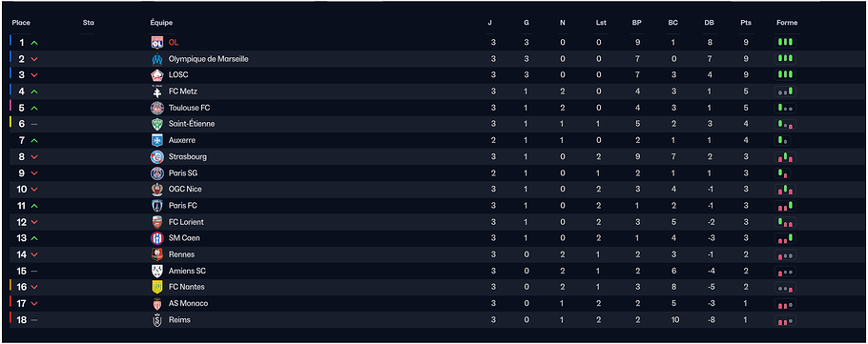
Task: Select the Saint-Étienne team name
Action: click(x=192, y=124)
